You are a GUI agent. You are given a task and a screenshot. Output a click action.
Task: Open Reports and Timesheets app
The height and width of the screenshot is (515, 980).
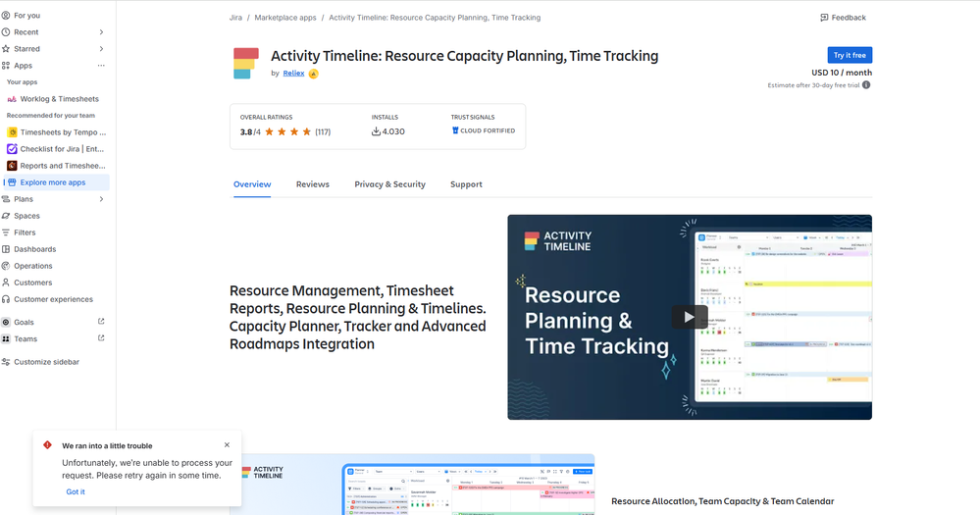tap(56, 166)
